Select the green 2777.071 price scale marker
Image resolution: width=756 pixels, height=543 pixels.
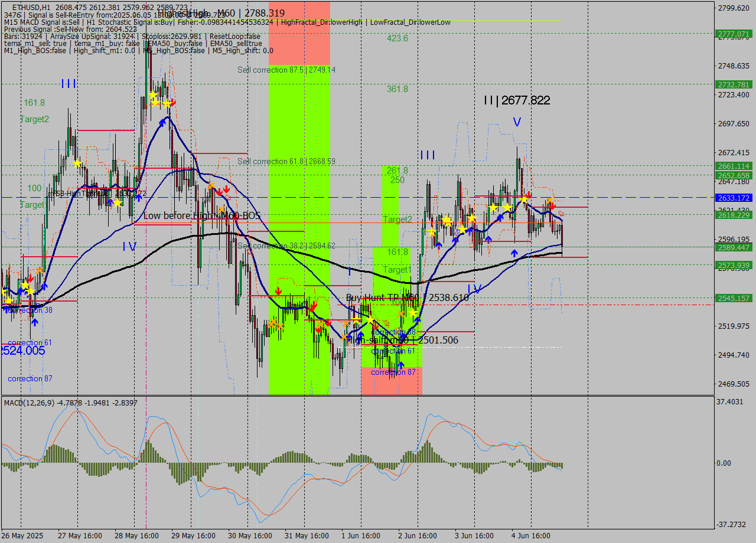pos(734,34)
